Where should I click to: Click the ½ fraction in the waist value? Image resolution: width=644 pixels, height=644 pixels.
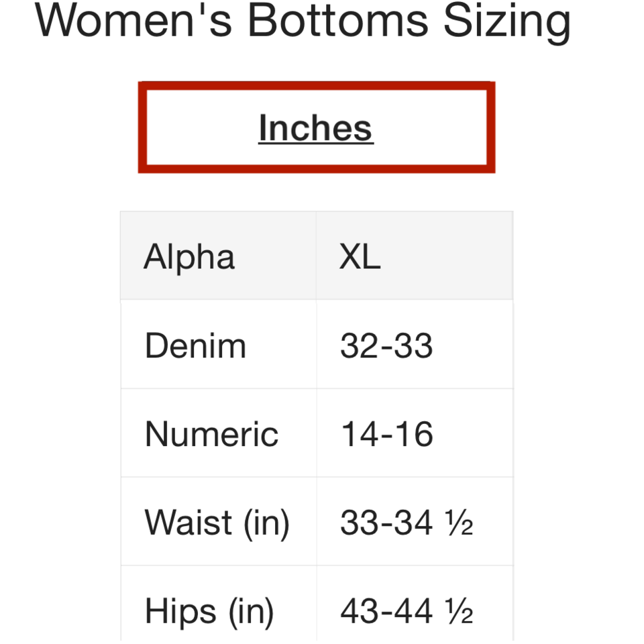[x=462, y=524]
